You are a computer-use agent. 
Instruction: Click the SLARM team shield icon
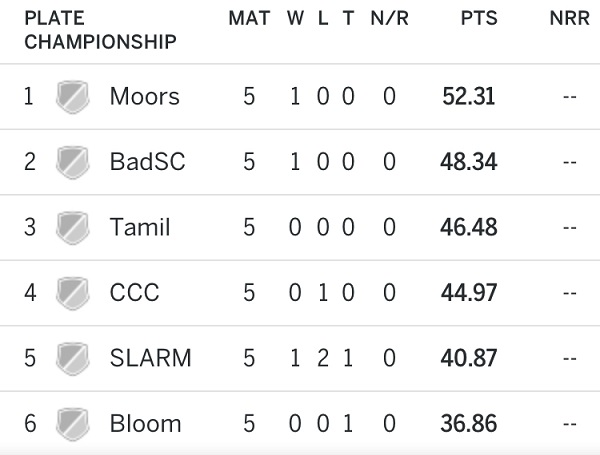point(73,359)
